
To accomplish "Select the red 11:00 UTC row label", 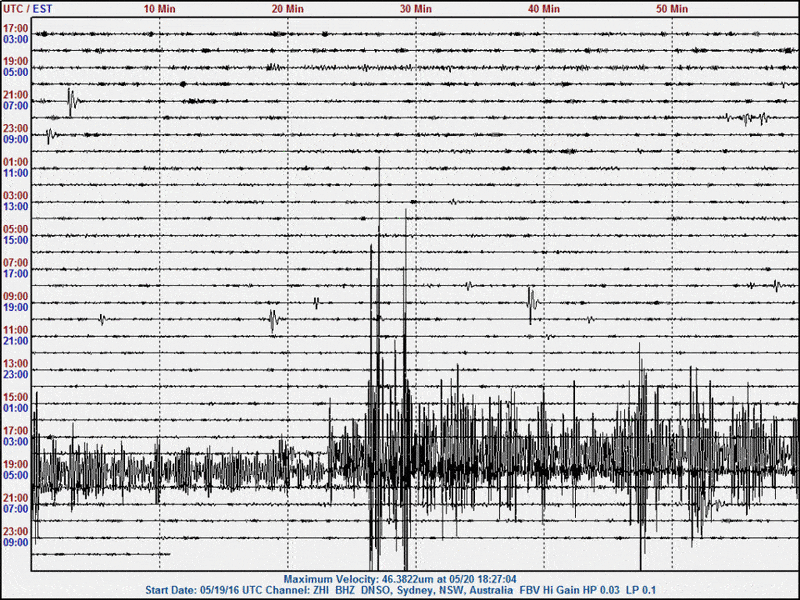I will click(x=15, y=330).
